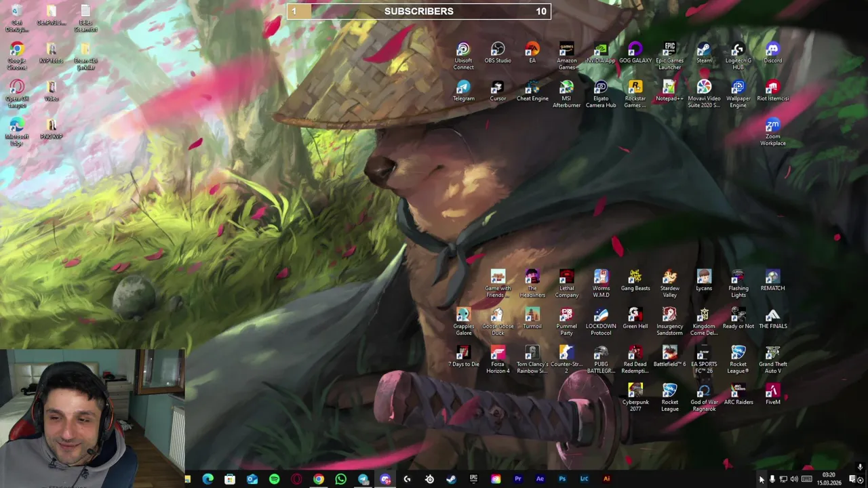868x488 pixels.
Task: Open Photoshop from the taskbar
Action: tap(562, 479)
